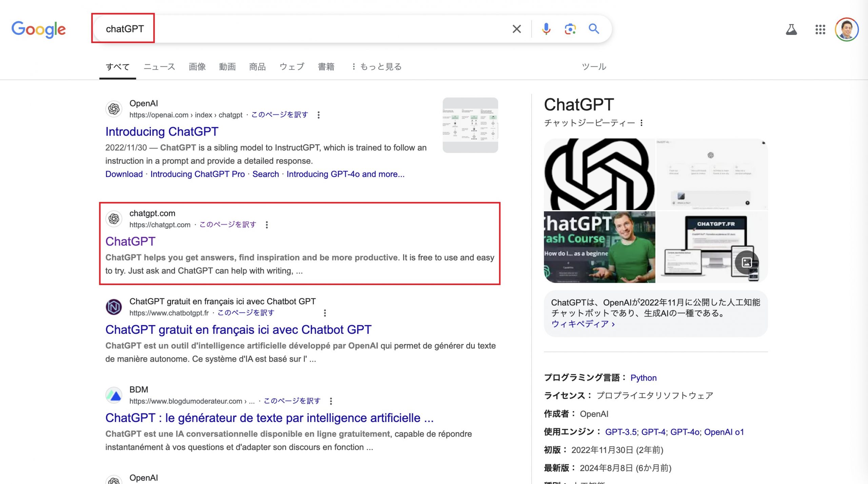Click the Introducing ChatGPT result thumbnail
Screen dimensions: 868x484
pyautogui.click(x=470, y=125)
